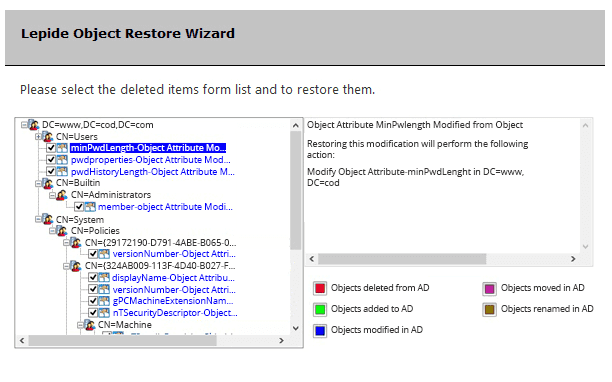Click the container icon next to CN=Policies
This screenshot has height=382, width=612.
click(x=62, y=231)
